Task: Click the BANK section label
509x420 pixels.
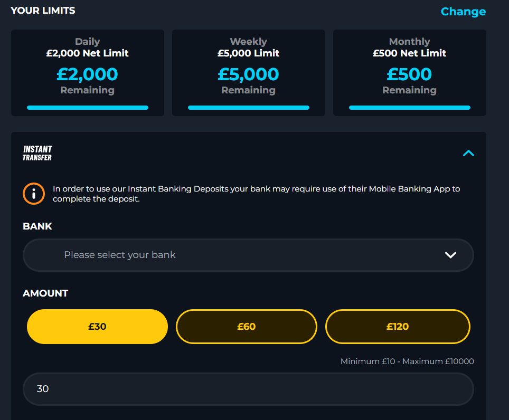Action: pos(37,226)
